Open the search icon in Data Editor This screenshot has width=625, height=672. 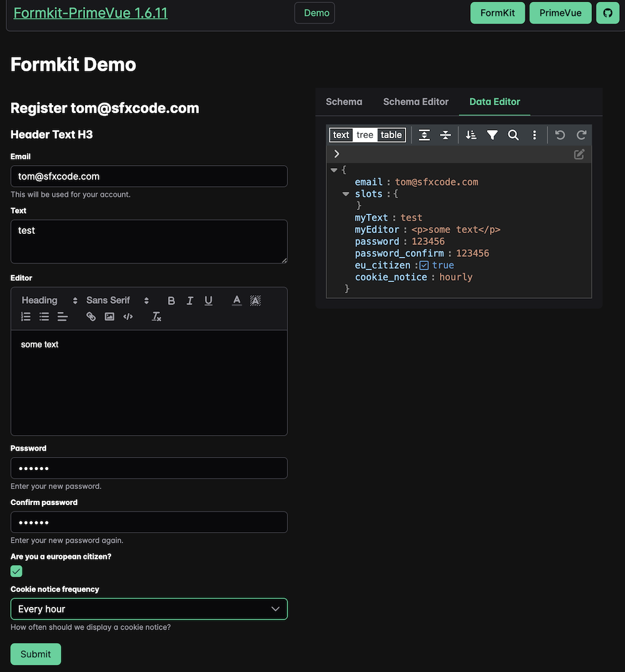tap(513, 135)
